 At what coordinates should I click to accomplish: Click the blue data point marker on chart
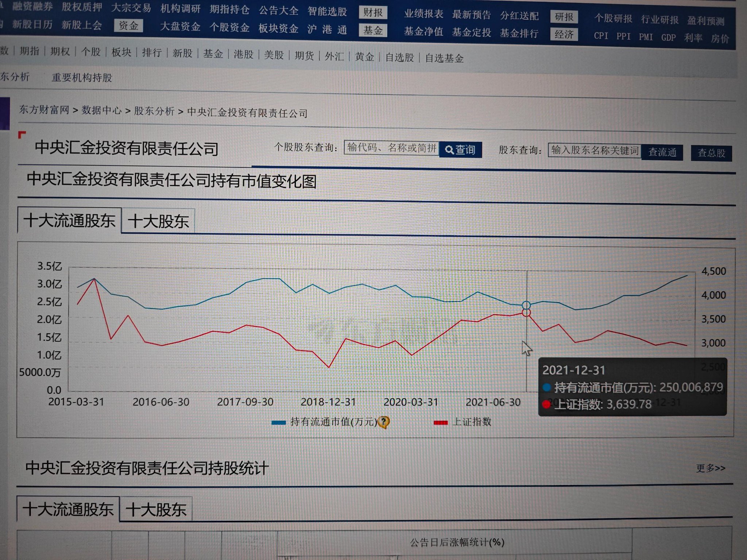(526, 305)
